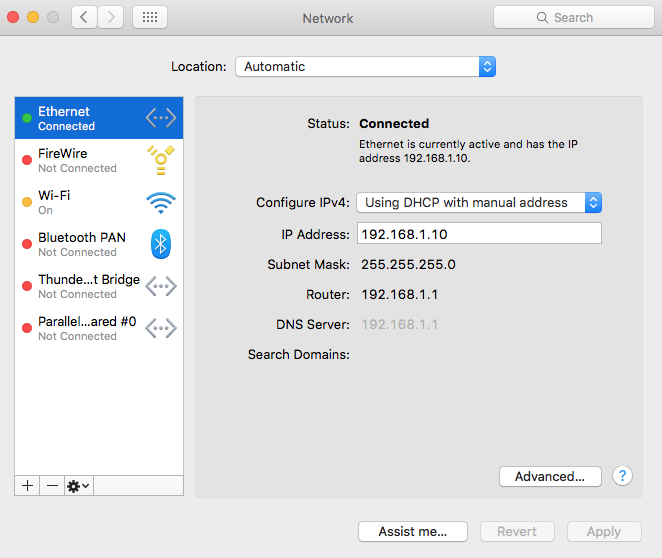Click the IP Address input field
Viewport: 662px width, 558px height.
pos(479,234)
